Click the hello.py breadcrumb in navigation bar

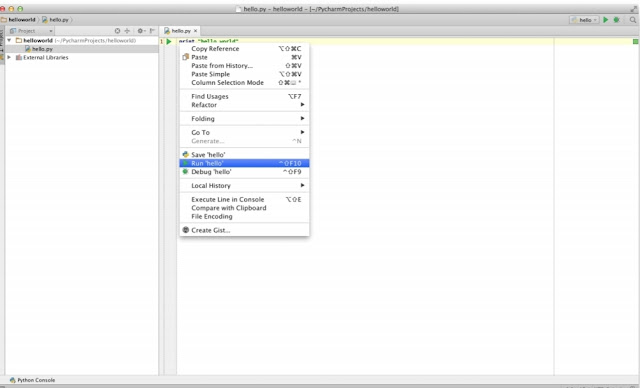coord(56,20)
